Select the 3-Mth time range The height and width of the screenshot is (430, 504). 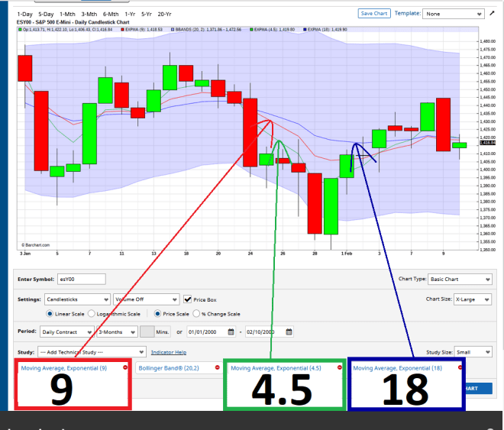tap(89, 15)
